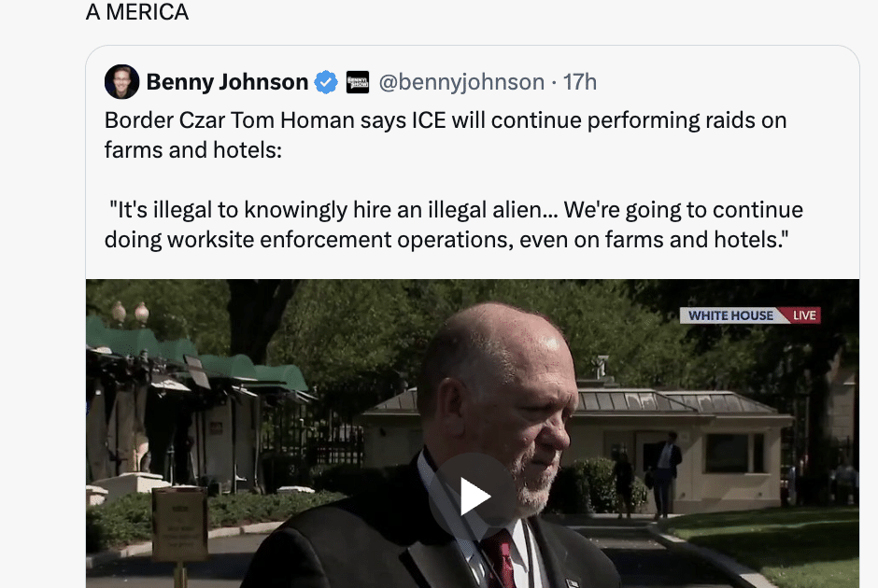This screenshot has height=588, width=878.
Task: Click the red tie in the video
Action: pyautogui.click(x=500, y=558)
